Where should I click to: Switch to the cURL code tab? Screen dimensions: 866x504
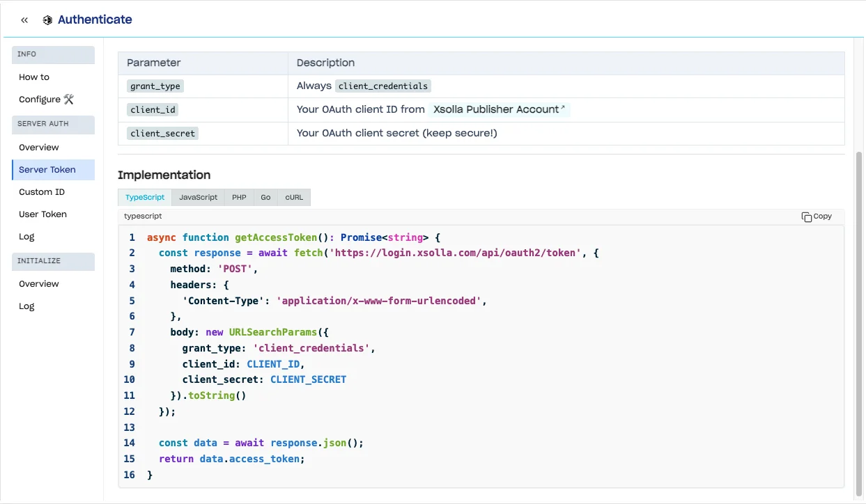[x=295, y=198]
